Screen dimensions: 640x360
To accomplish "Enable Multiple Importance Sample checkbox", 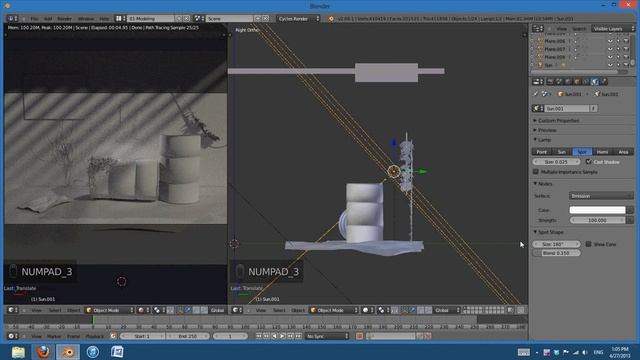I will 536,172.
